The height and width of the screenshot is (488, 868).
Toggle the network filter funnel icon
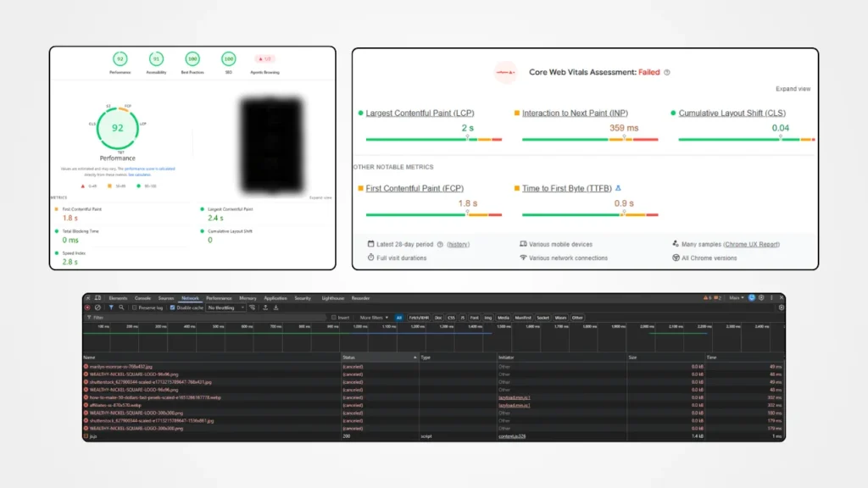click(111, 308)
